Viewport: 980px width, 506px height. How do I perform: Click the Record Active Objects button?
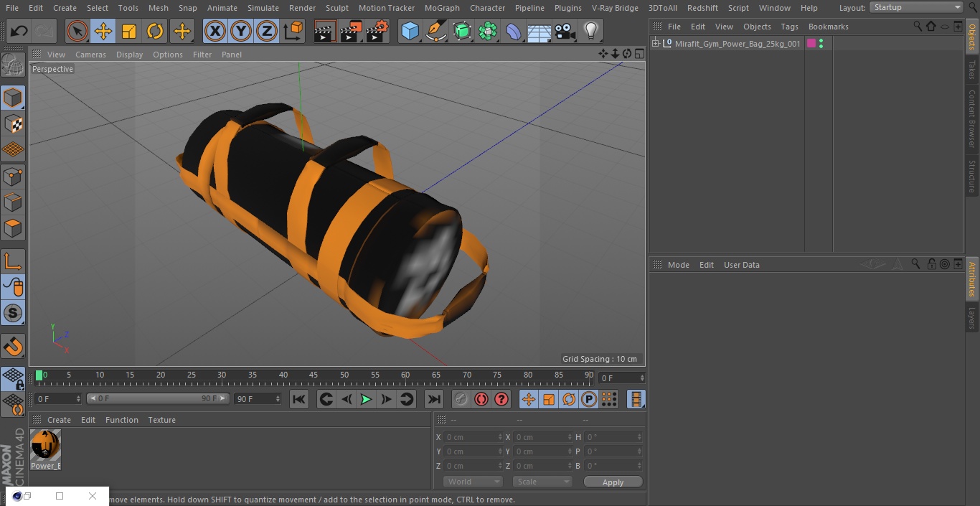[x=461, y=399]
